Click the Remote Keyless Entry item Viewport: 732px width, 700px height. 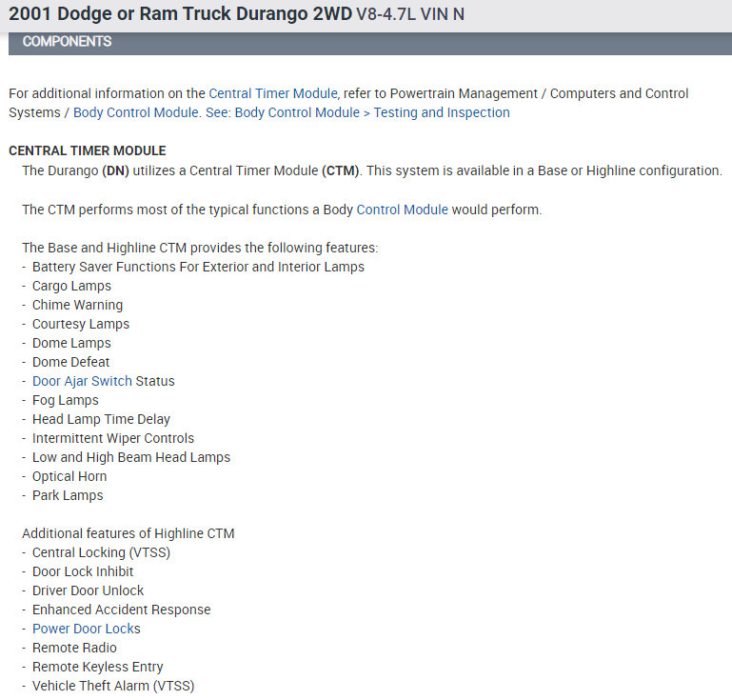98,667
